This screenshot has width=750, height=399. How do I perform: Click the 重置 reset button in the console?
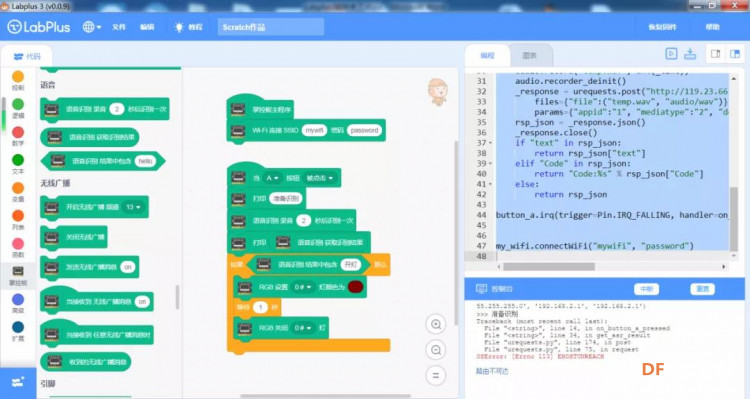(x=702, y=289)
